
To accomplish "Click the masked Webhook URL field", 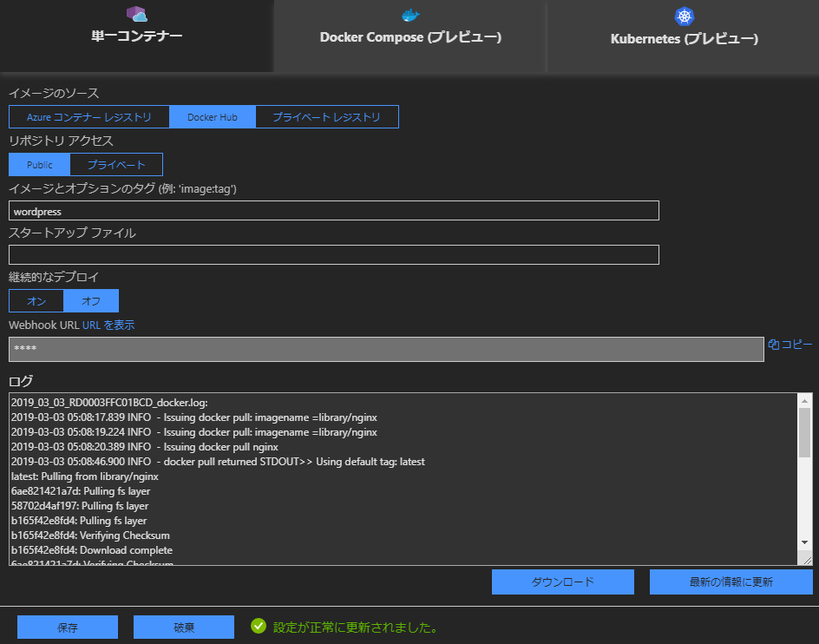I will point(386,349).
